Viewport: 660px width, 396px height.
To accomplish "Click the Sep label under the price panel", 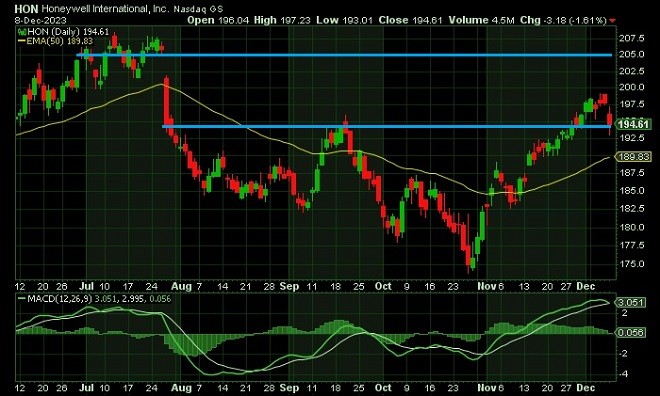I will click(289, 286).
